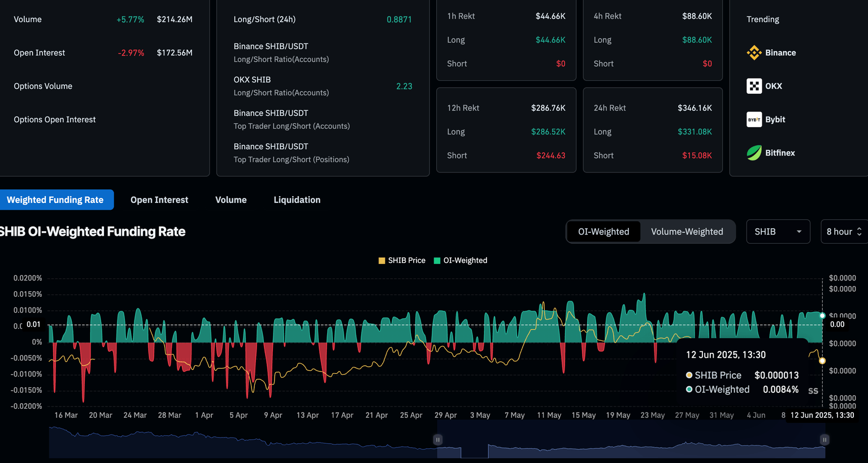This screenshot has width=868, height=463.
Task: Click the SS watermark icon on chart
Action: [x=813, y=391]
